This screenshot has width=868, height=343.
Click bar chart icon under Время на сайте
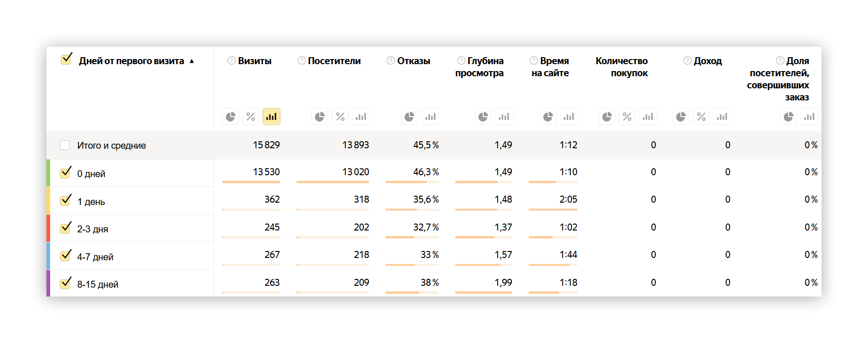[569, 117]
